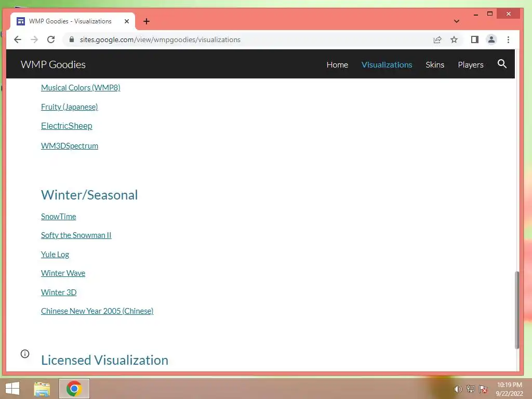This screenshot has width=532, height=399.
Task: Share this page via the share icon
Action: [x=437, y=39]
